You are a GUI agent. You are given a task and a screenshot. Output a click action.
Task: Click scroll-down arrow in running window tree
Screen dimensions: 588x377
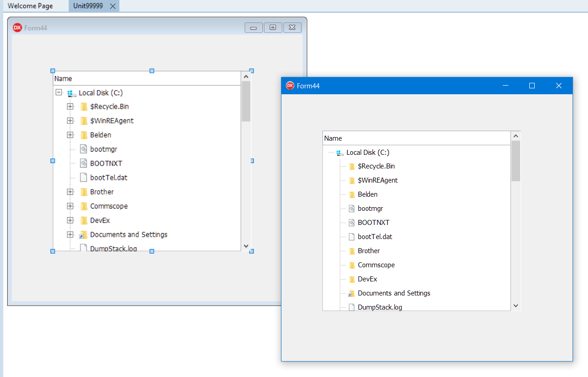516,306
